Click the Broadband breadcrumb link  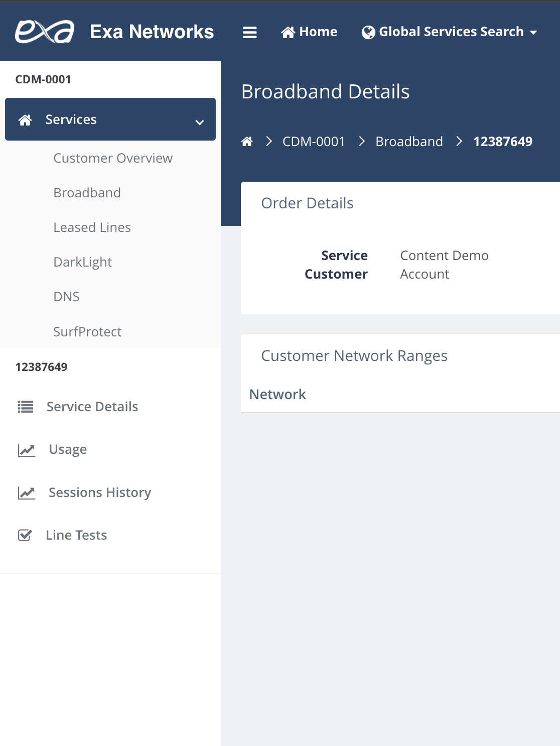tap(409, 142)
